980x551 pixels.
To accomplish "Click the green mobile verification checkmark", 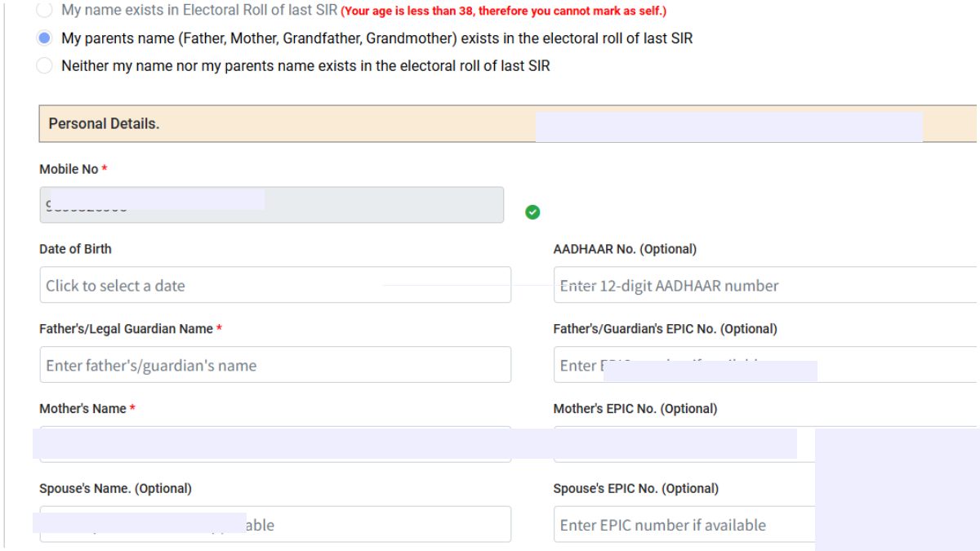I will [x=532, y=211].
